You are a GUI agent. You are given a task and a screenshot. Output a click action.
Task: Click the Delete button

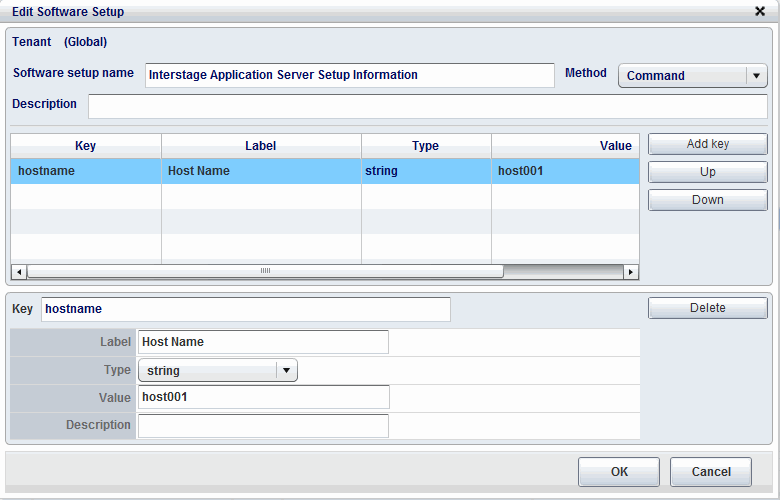[x=707, y=308]
